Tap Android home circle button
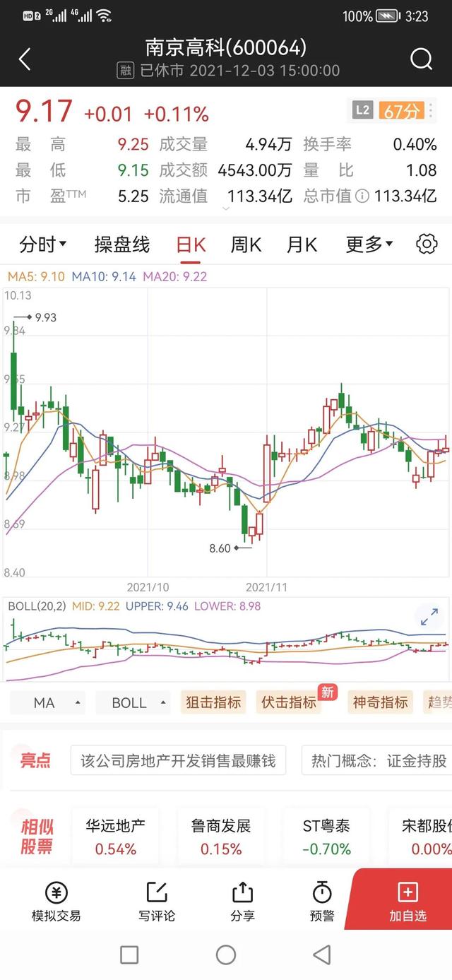 click(x=226, y=955)
